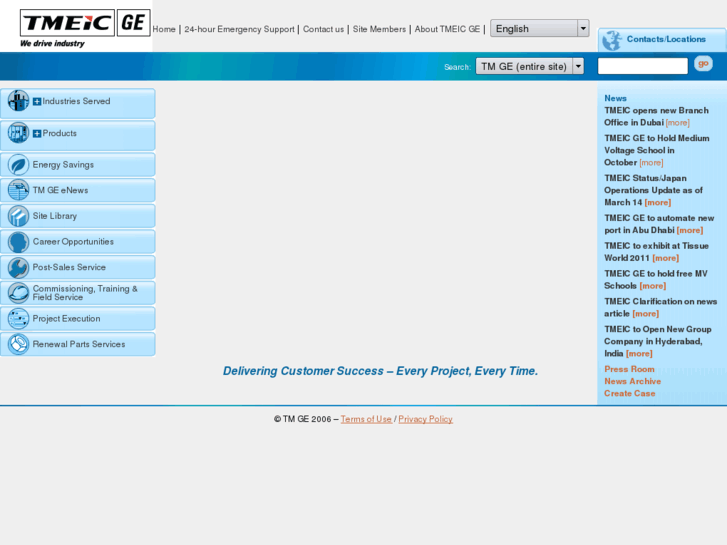Image resolution: width=727 pixels, height=545 pixels.
Task: Open Products menu item
Action: (60, 133)
